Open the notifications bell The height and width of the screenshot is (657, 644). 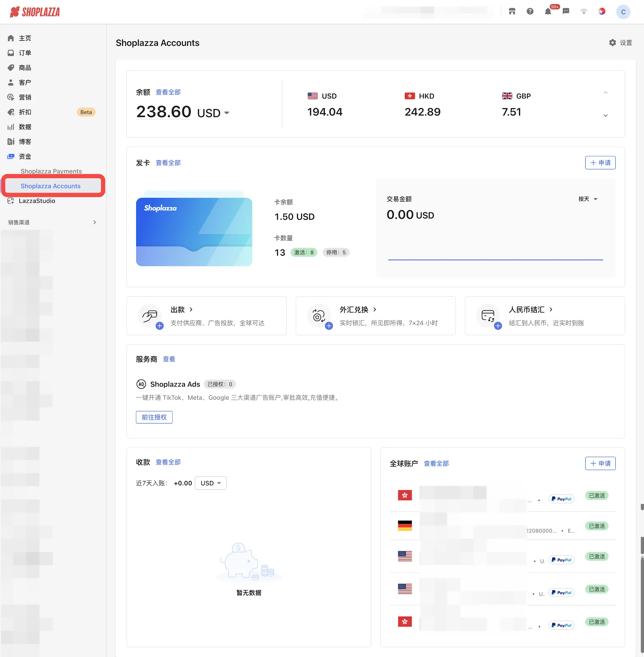click(x=548, y=12)
